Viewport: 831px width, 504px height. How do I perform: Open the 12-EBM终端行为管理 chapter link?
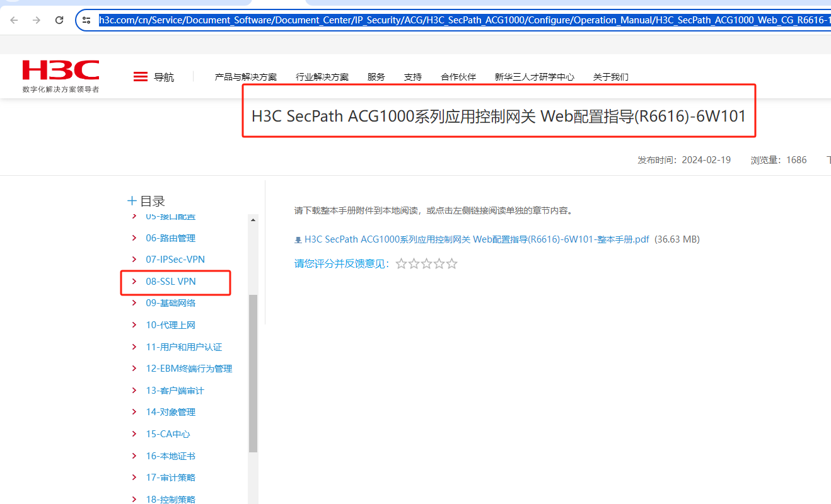pos(189,369)
